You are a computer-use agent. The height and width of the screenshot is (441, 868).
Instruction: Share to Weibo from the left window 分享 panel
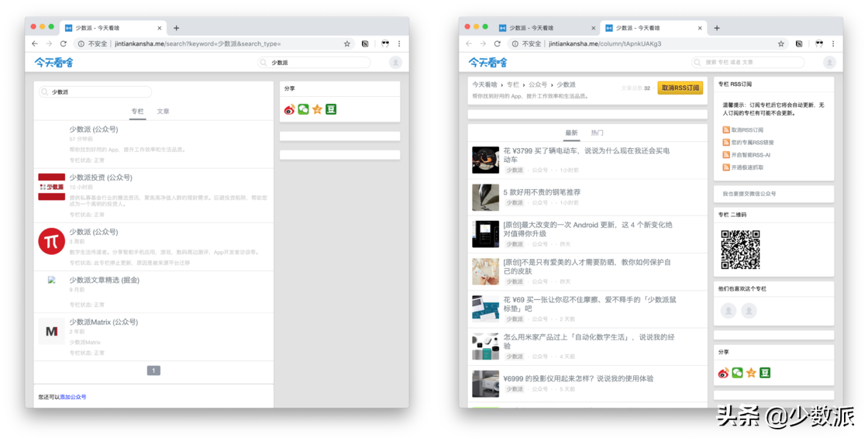[290, 109]
